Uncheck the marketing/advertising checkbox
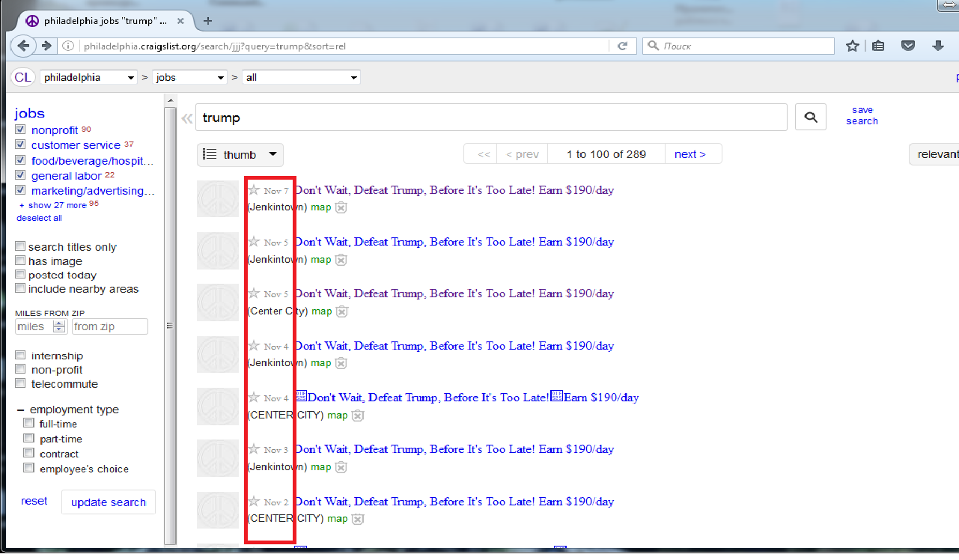Viewport: 959px width, 560px height. pyautogui.click(x=20, y=190)
